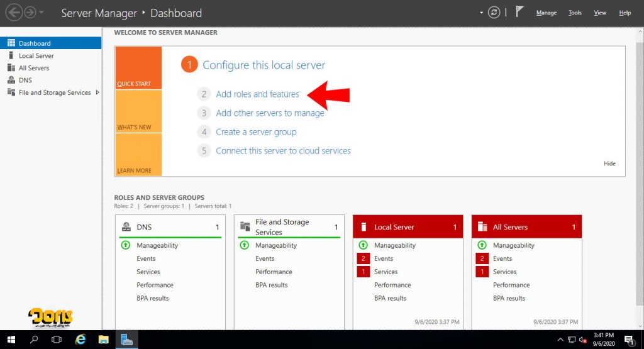
Task: Switch to the Learn More tile
Action: coord(138,155)
